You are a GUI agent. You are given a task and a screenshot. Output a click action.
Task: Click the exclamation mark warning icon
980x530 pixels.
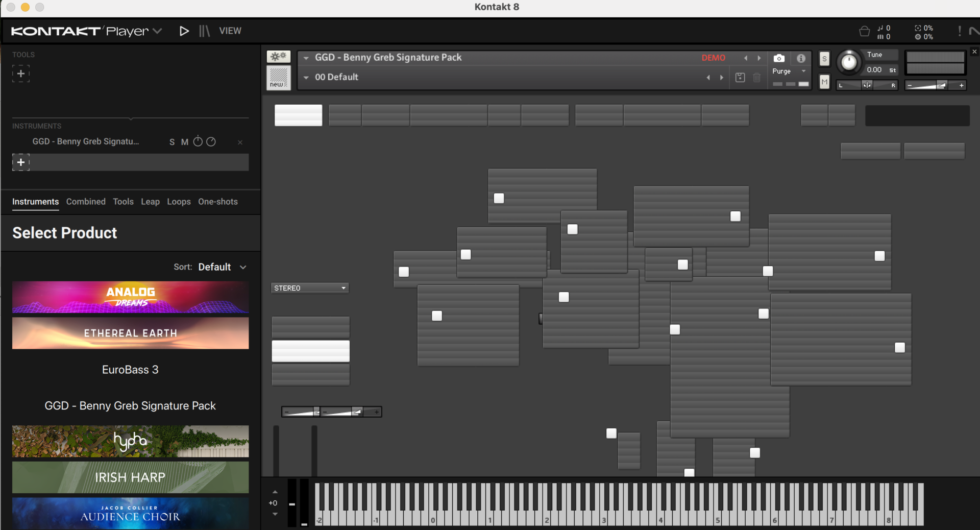pyautogui.click(x=960, y=32)
